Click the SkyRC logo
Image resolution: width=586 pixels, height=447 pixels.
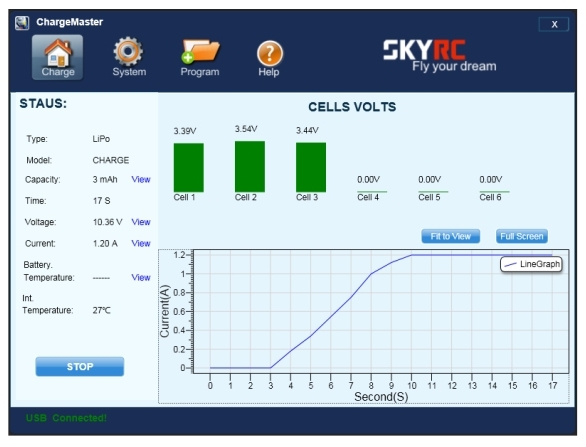440,55
